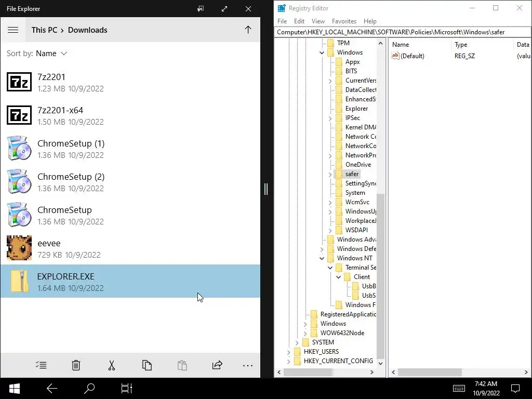532x399 pixels.
Task: Select the ChromeSetup (1) installer icon
Action: click(19, 148)
